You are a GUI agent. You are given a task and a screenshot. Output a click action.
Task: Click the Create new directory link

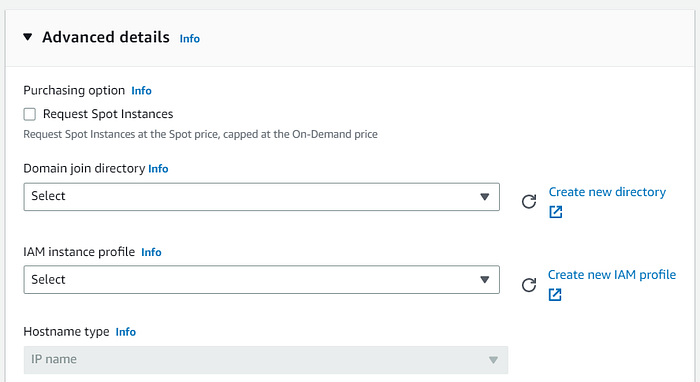coord(607,192)
